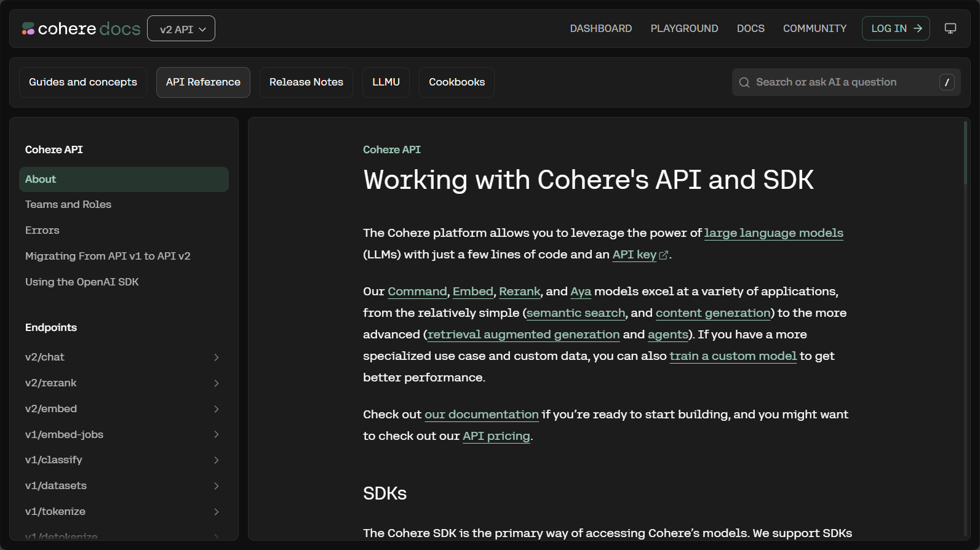Image resolution: width=980 pixels, height=550 pixels.
Task: Expand the v1/classify endpoint chevron
Action: (x=217, y=460)
